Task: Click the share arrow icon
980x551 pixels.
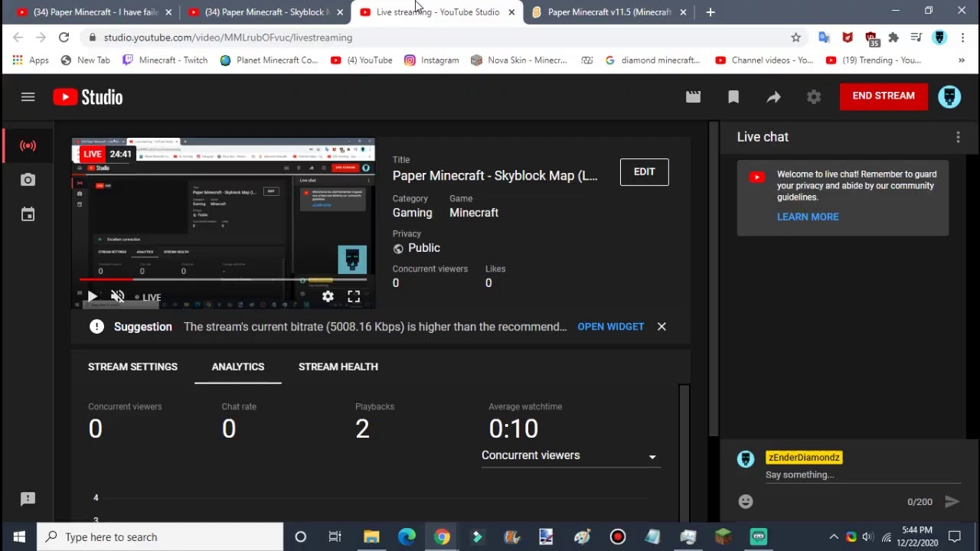Action: 773,96
